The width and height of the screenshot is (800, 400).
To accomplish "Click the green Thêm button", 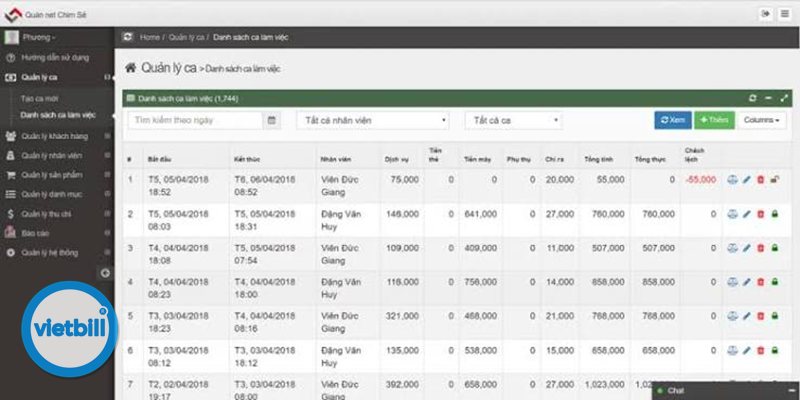I will [714, 120].
